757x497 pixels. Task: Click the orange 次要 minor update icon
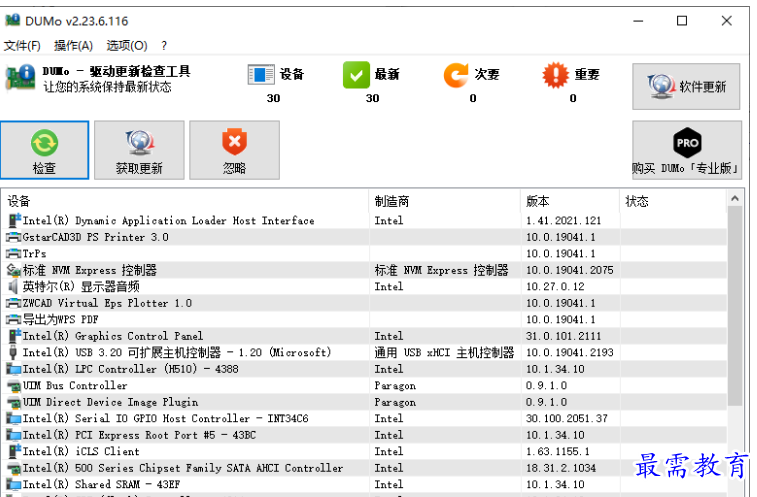[456, 75]
